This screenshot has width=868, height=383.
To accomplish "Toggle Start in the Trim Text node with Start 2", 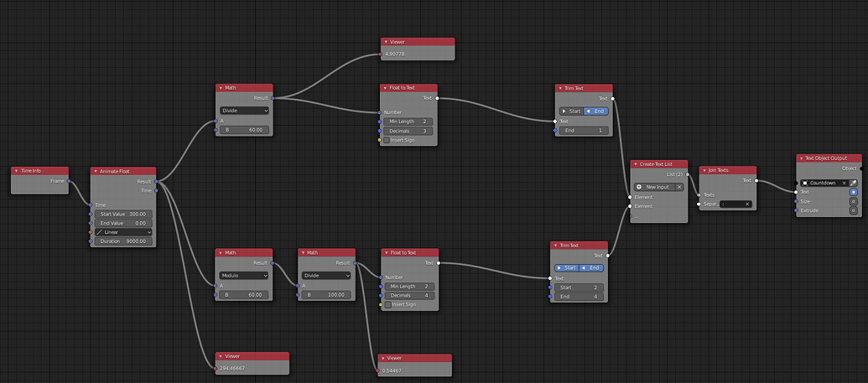I will (567, 268).
